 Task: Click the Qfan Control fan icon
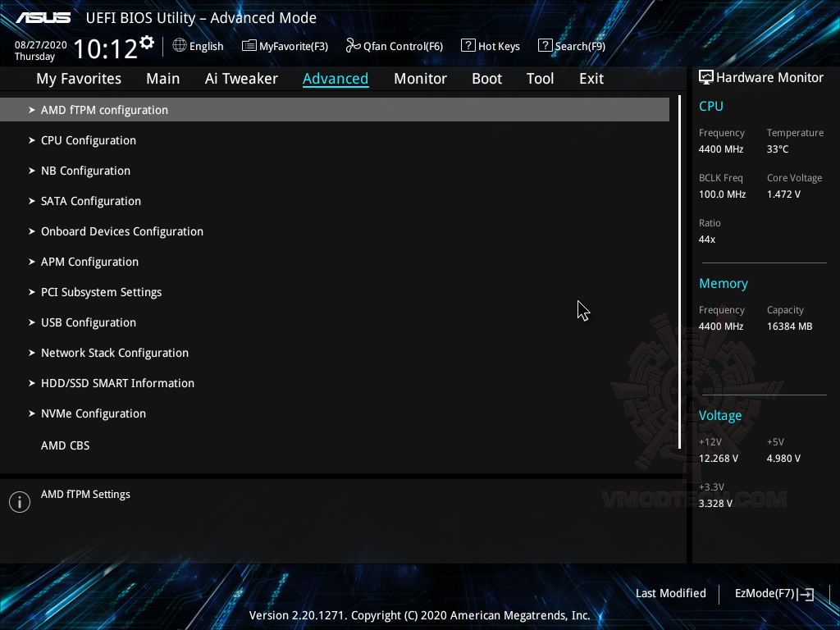[353, 46]
